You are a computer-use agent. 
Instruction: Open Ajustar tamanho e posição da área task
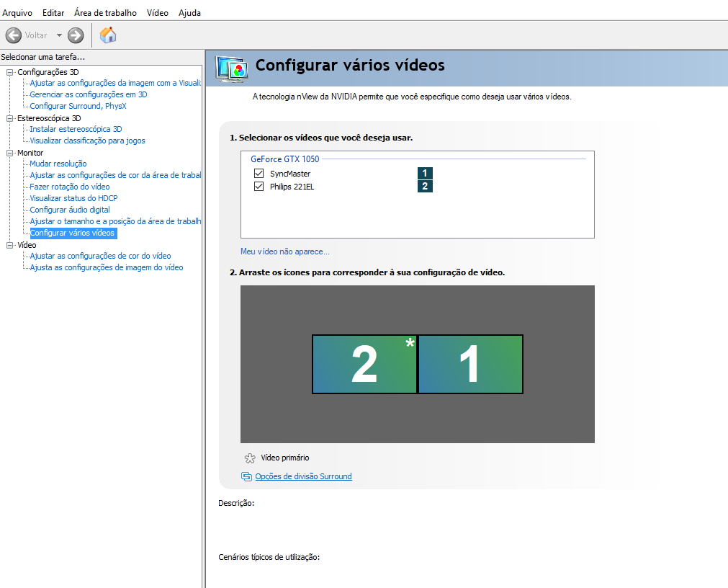coord(115,221)
